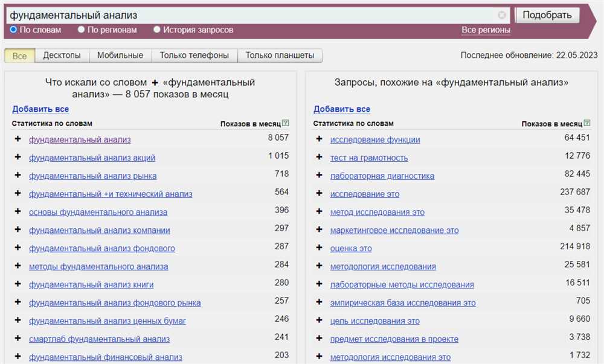The height and width of the screenshot is (364, 604).
Task: Add 'эмпирическая база исследования это' via plus
Action: pos(319,302)
